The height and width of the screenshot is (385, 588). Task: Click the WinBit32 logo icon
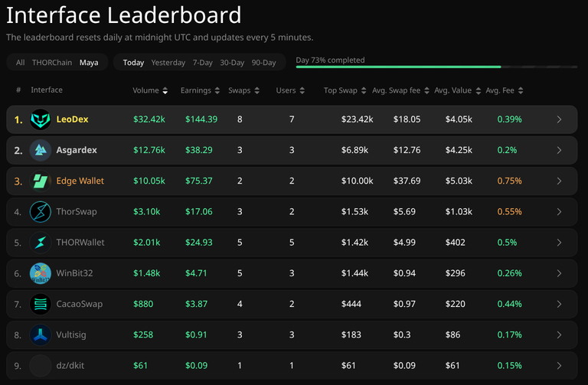41,273
